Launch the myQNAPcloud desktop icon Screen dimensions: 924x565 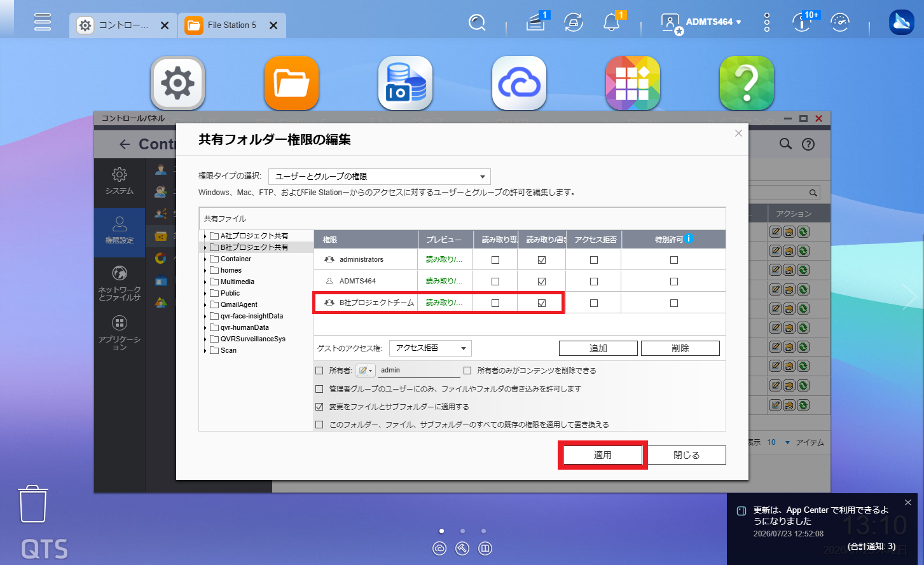click(519, 83)
